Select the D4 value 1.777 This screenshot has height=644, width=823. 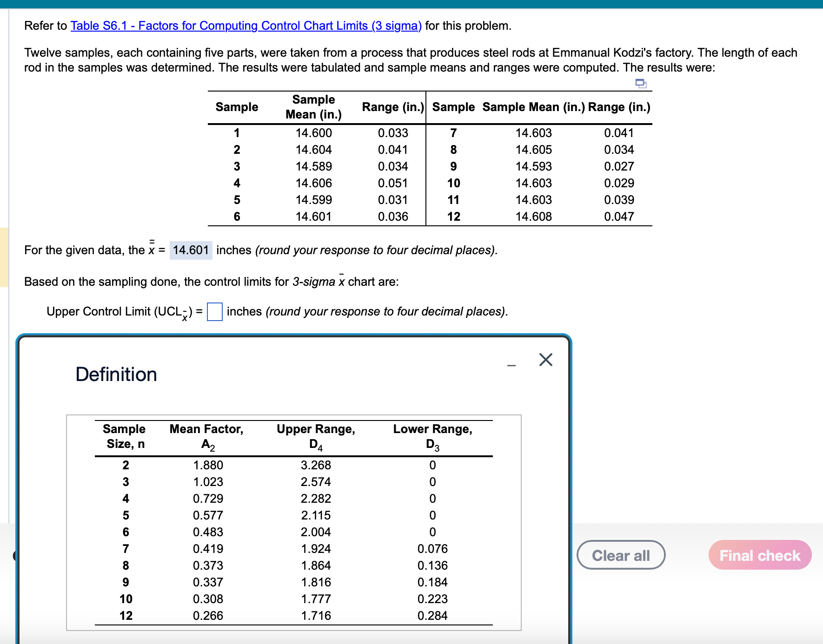click(316, 599)
